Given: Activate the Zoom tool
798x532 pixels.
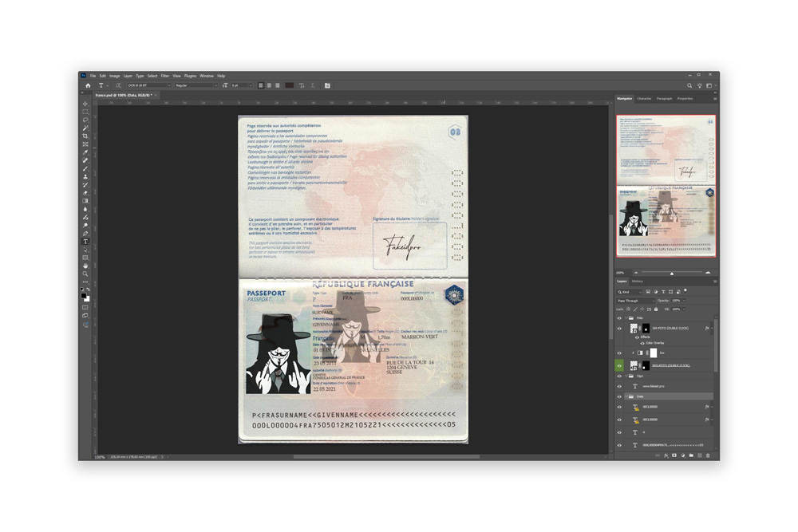Looking at the screenshot, I should pyautogui.click(x=83, y=275).
